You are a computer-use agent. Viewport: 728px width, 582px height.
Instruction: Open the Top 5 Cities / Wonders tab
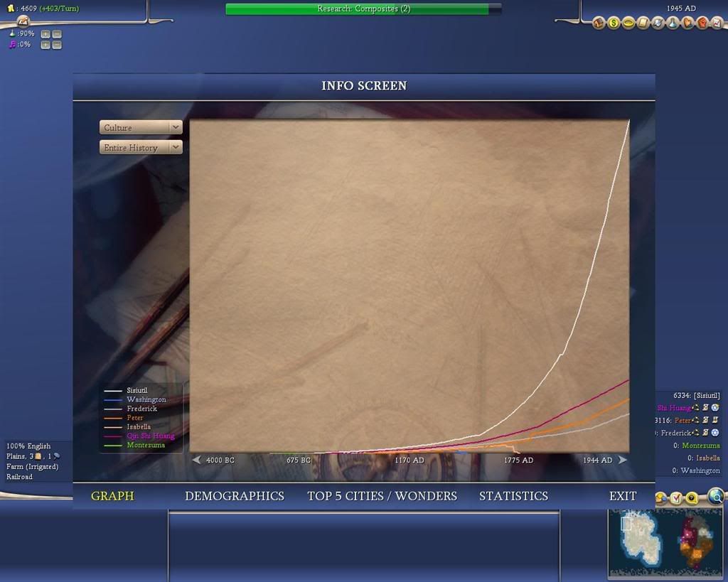(382, 496)
